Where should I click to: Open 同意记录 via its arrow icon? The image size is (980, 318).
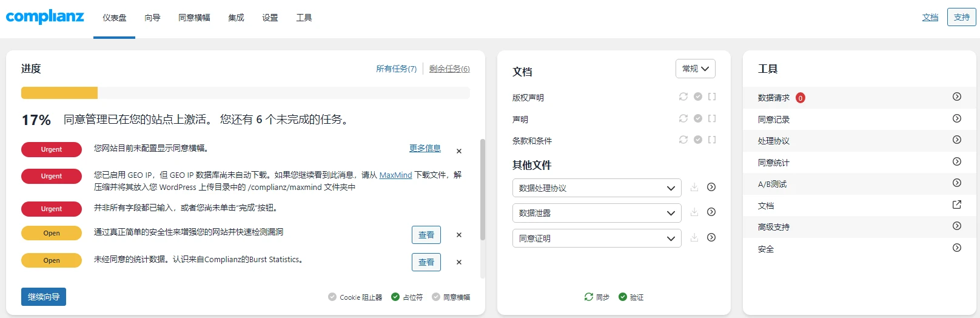pos(957,118)
